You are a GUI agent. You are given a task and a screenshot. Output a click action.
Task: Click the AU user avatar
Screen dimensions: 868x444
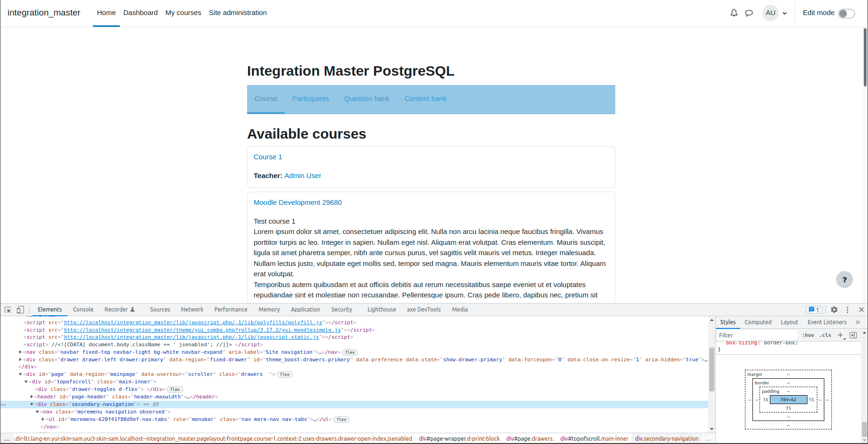[x=770, y=13]
